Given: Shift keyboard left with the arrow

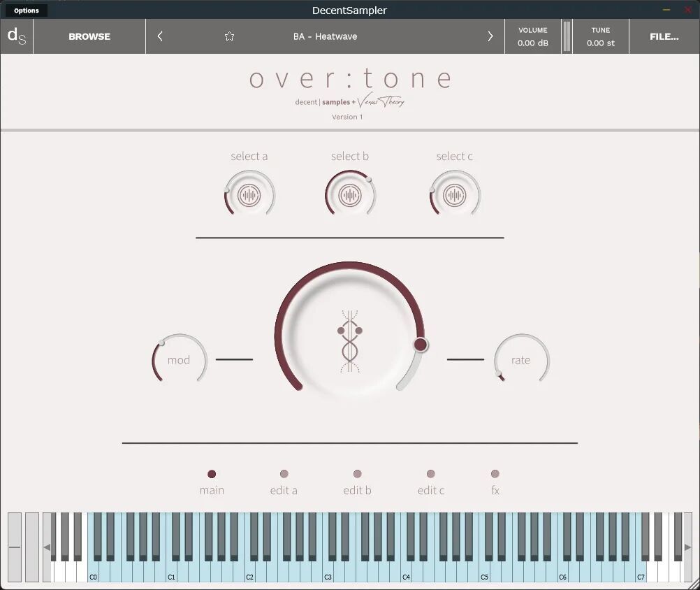Looking at the screenshot, I should [x=46, y=547].
